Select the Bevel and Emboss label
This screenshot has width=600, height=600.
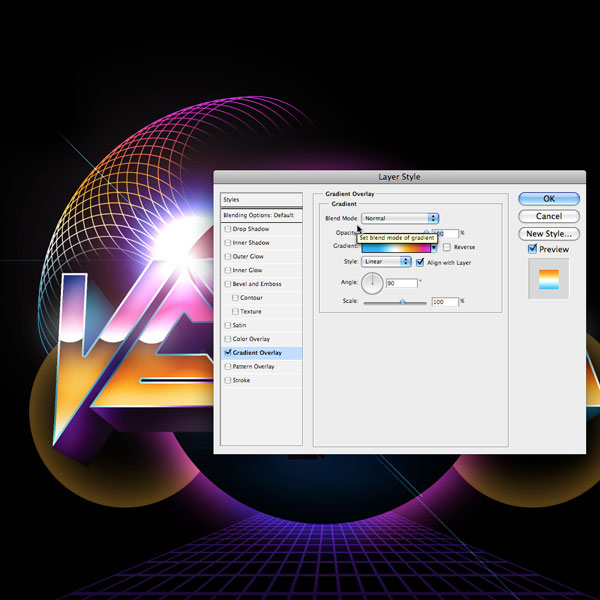pyautogui.click(x=257, y=284)
